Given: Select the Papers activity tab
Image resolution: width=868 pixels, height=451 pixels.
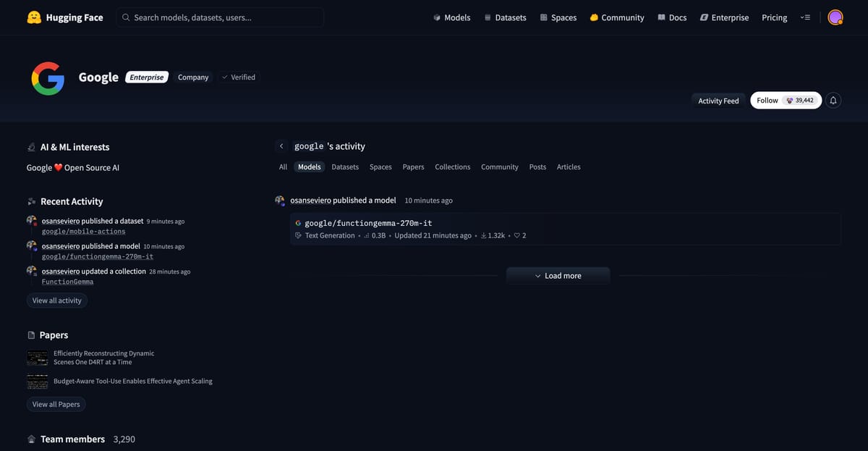Looking at the screenshot, I should tap(413, 167).
